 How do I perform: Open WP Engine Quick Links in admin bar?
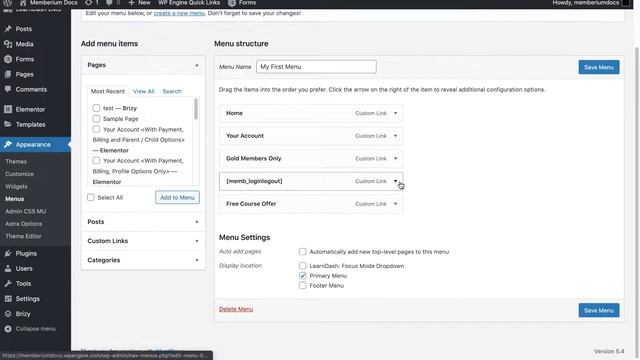pyautogui.click(x=189, y=3)
